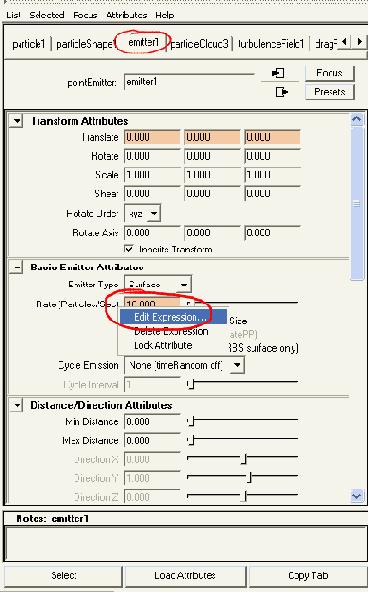Viewport: 368px width, 592px height.
Task: Switch to the particleCloud3 tab
Action: (200, 45)
